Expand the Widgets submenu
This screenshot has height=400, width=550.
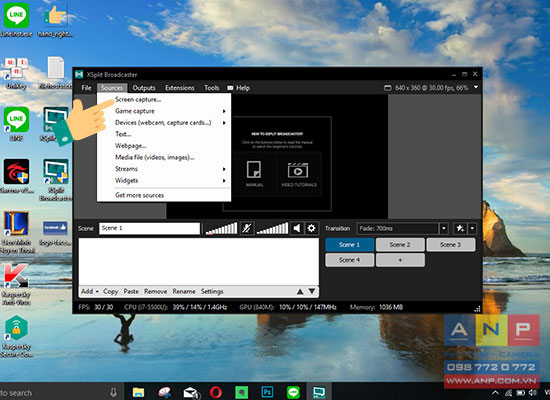164,180
